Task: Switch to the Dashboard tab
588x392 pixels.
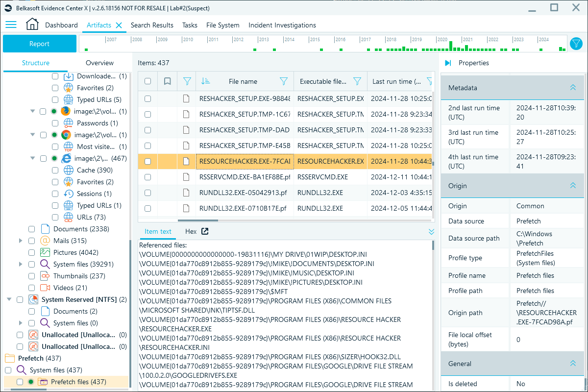Action: (x=61, y=25)
